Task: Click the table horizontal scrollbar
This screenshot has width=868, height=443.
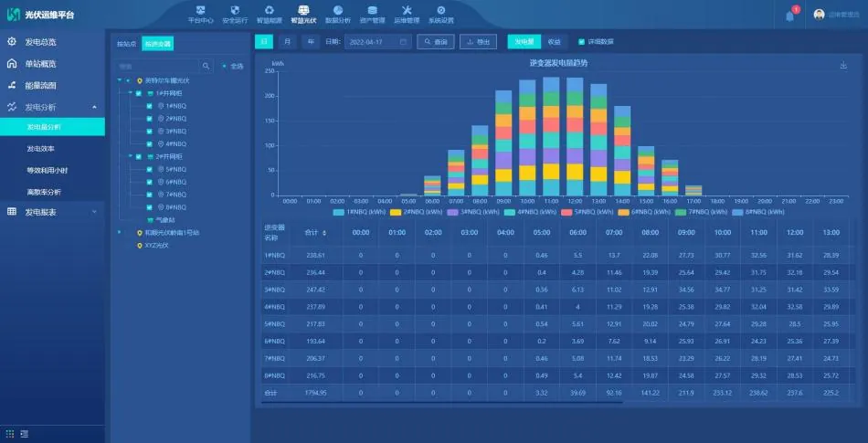Action: click(x=441, y=403)
